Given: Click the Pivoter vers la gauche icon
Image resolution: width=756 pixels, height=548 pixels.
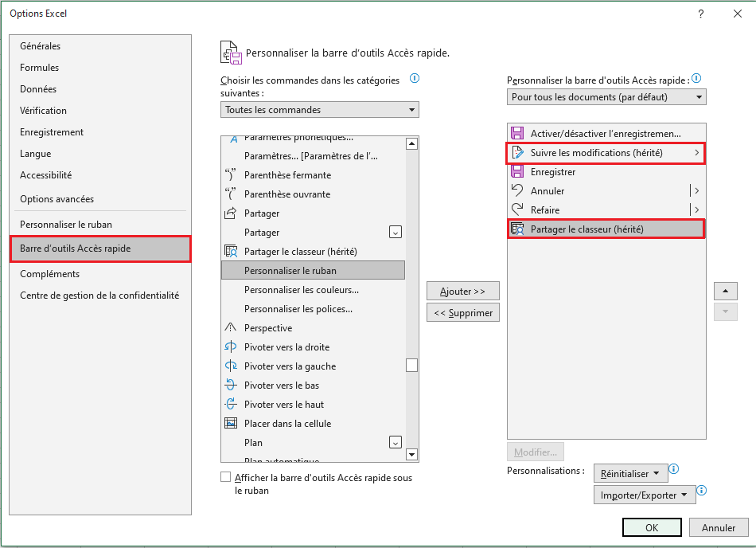Looking at the screenshot, I should click(x=231, y=366).
